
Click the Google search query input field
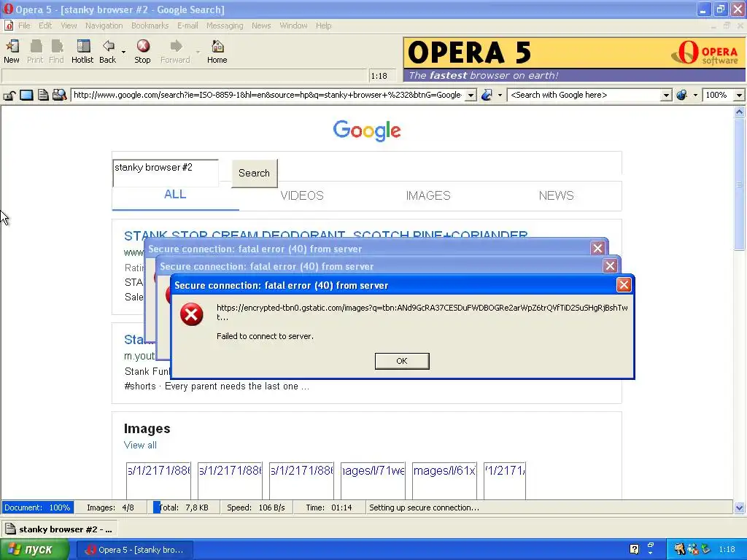[x=166, y=174]
